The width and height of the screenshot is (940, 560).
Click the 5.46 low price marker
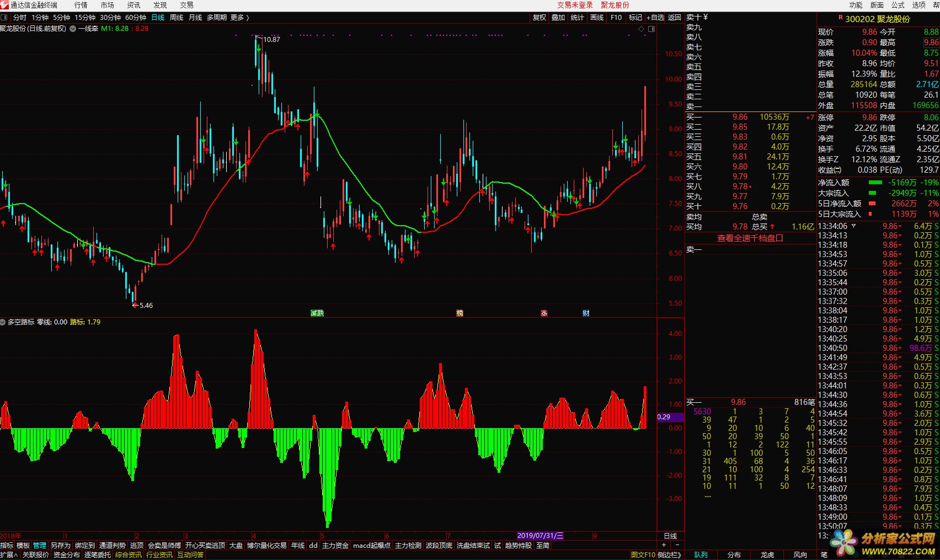(146, 305)
